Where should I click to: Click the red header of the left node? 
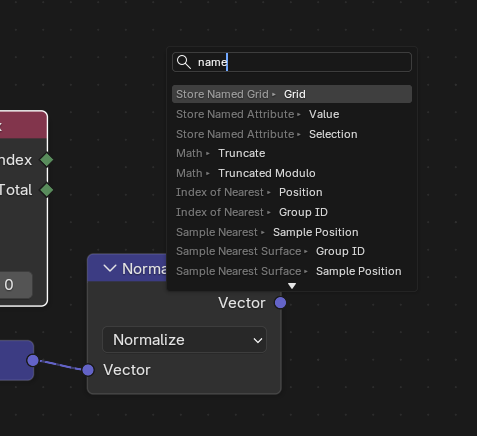[23, 125]
